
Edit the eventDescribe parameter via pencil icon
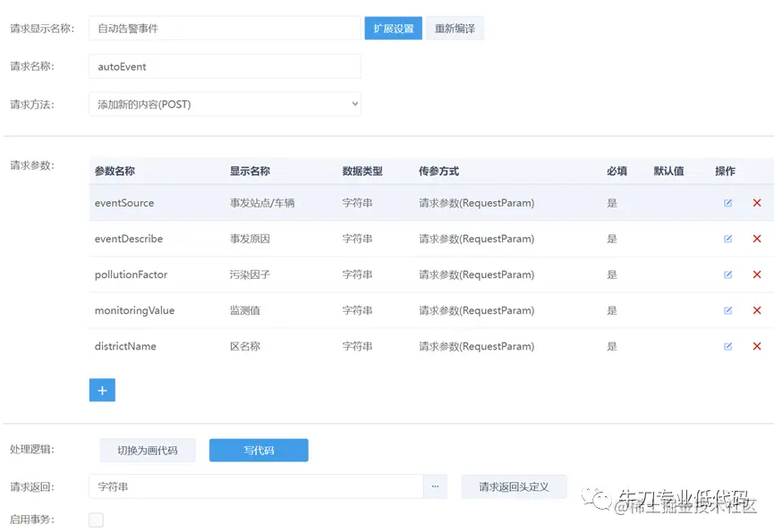coord(727,239)
